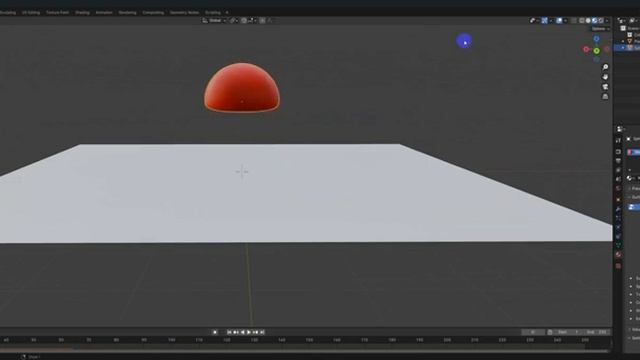The width and height of the screenshot is (640, 360).
Task: Toggle proportional editing in viewport header
Action: 262,20
